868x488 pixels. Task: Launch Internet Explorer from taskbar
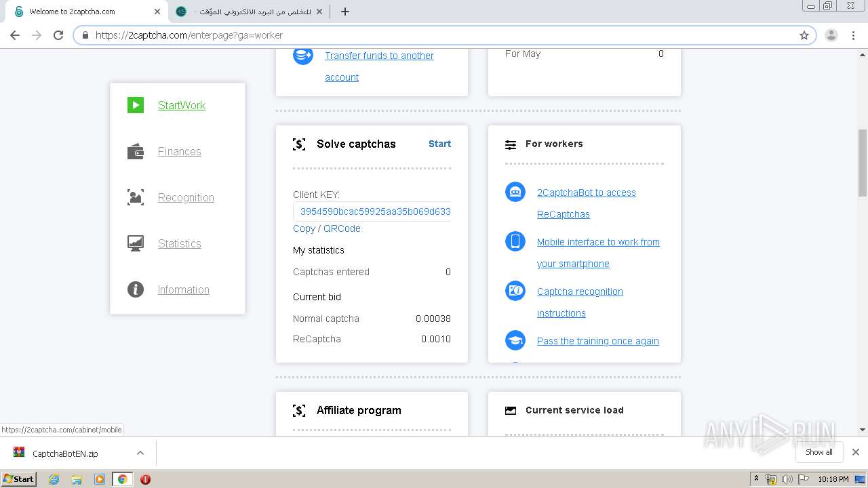point(54,479)
